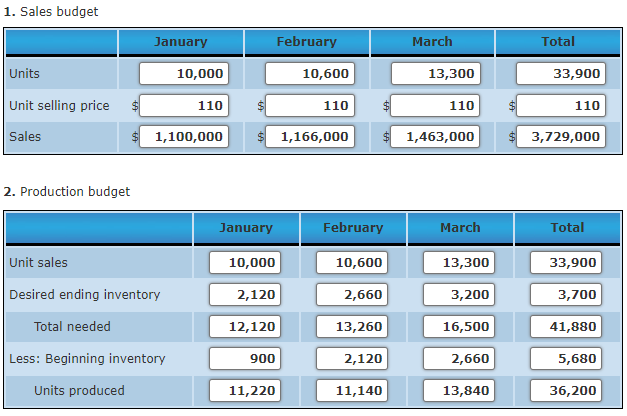Select February Units produced field 11,140
Screen dimensions: 627x416
352,390
